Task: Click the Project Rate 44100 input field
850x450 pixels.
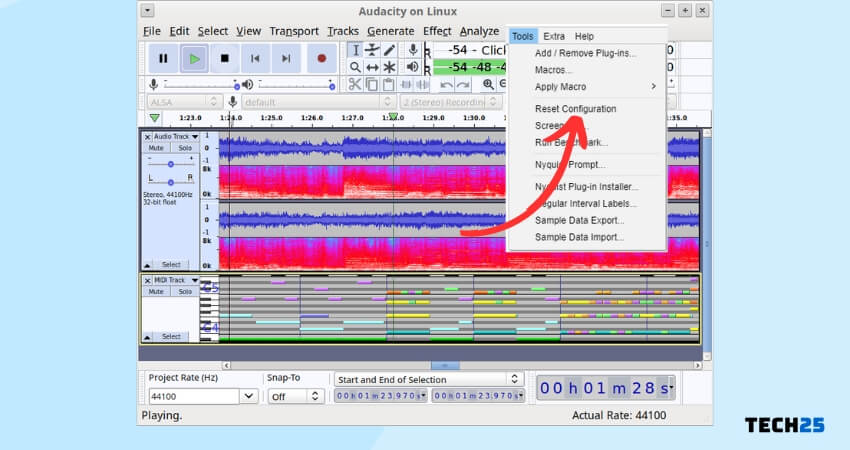Action: (194, 396)
